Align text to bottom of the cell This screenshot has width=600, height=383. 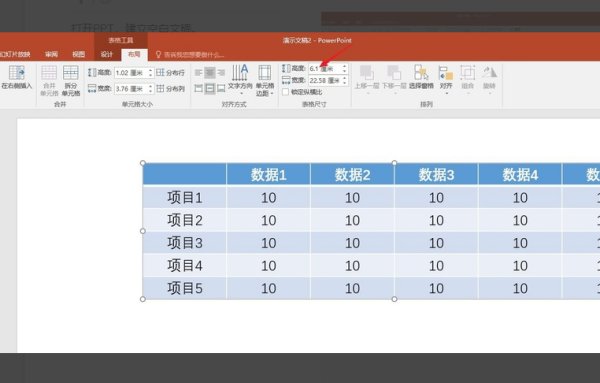(221, 88)
